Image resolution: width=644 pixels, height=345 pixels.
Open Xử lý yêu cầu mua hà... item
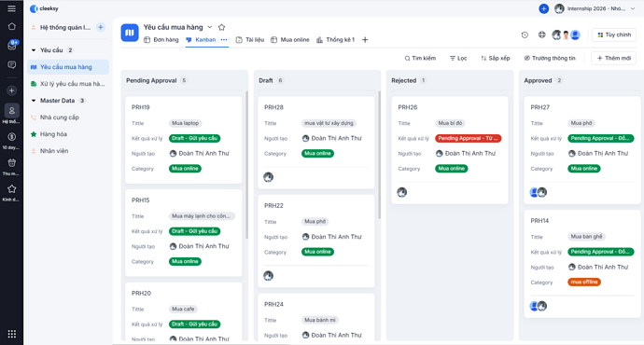[x=68, y=84]
